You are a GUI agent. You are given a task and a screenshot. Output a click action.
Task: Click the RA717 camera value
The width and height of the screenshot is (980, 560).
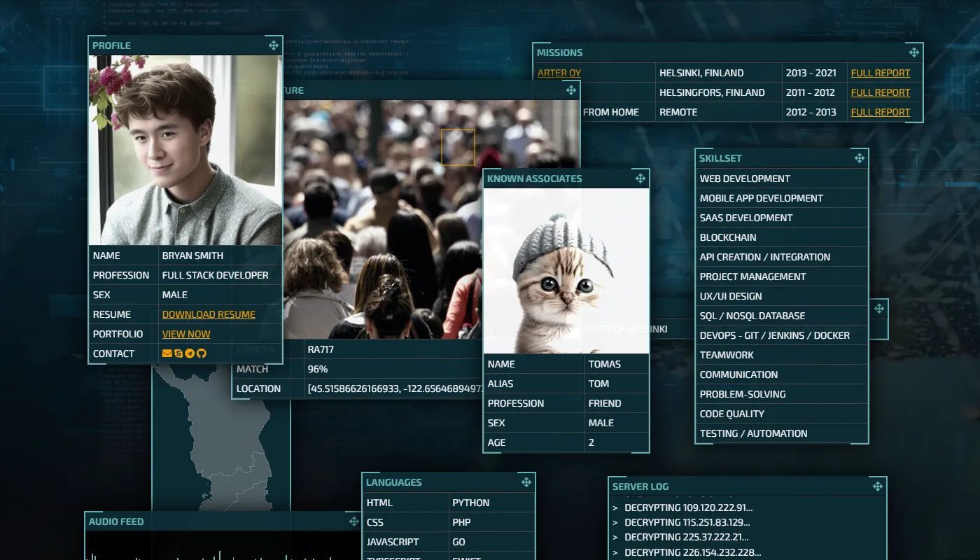pos(321,349)
